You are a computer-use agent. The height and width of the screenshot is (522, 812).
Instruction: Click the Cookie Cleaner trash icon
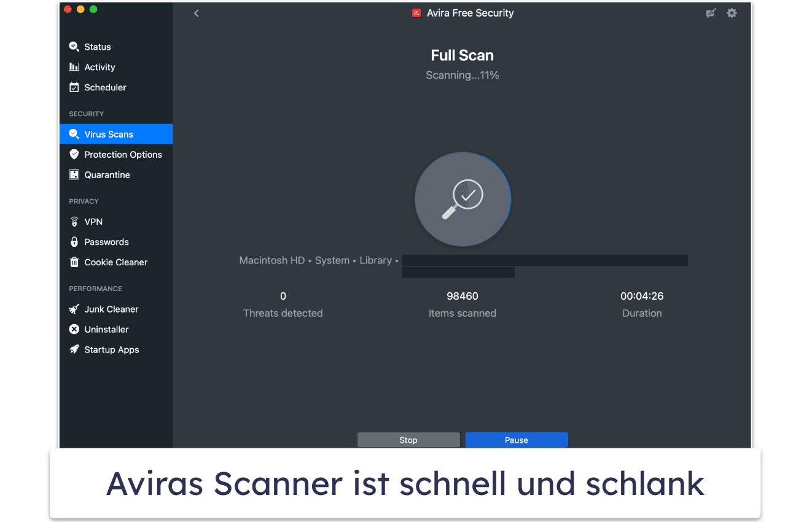click(x=74, y=262)
